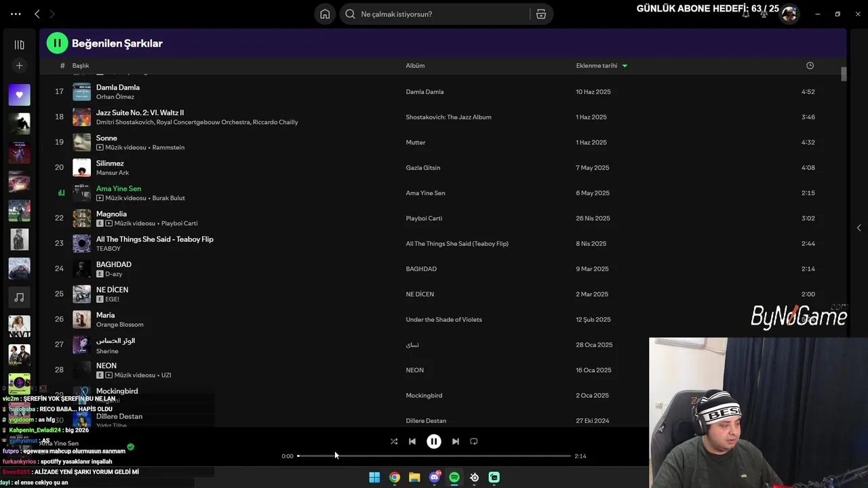Click the search field magnifier icon
Screen dimensions: 868x488
click(x=350, y=14)
